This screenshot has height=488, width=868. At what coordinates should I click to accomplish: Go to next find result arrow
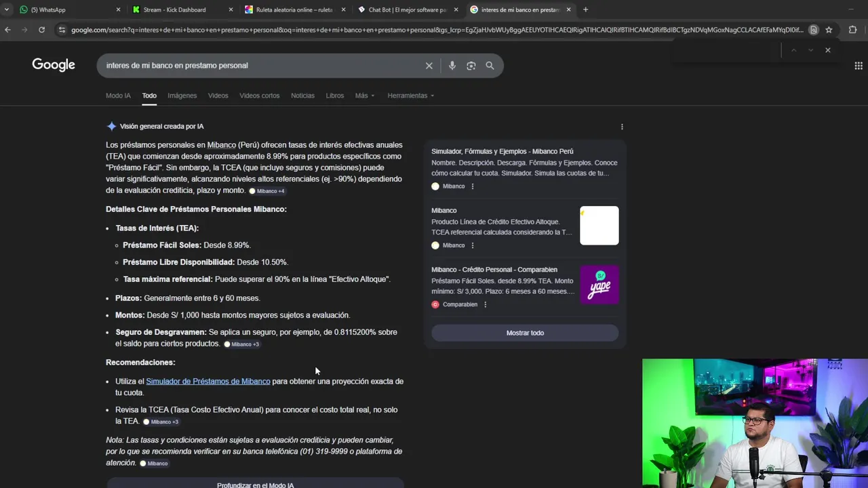(x=810, y=50)
